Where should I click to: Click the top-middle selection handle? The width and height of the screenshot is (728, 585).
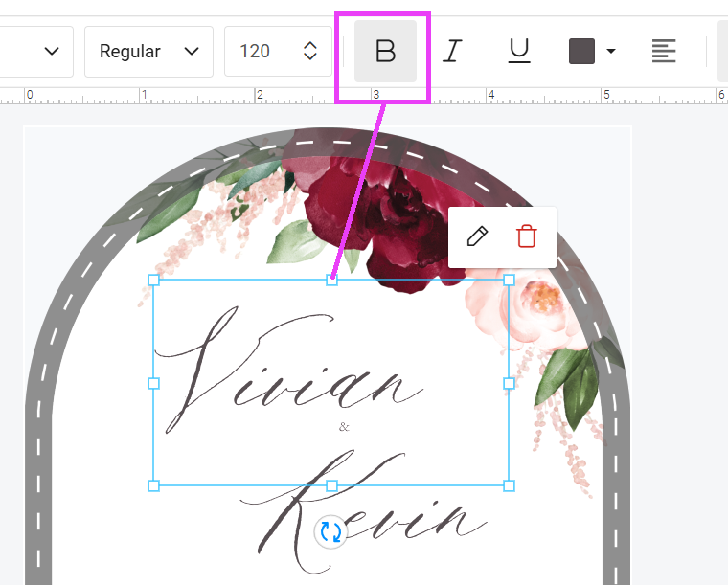coord(331,280)
